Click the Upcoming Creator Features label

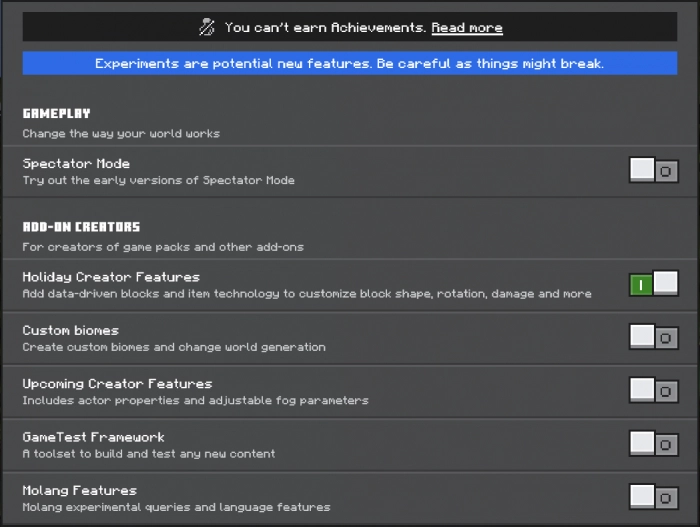pos(117,383)
